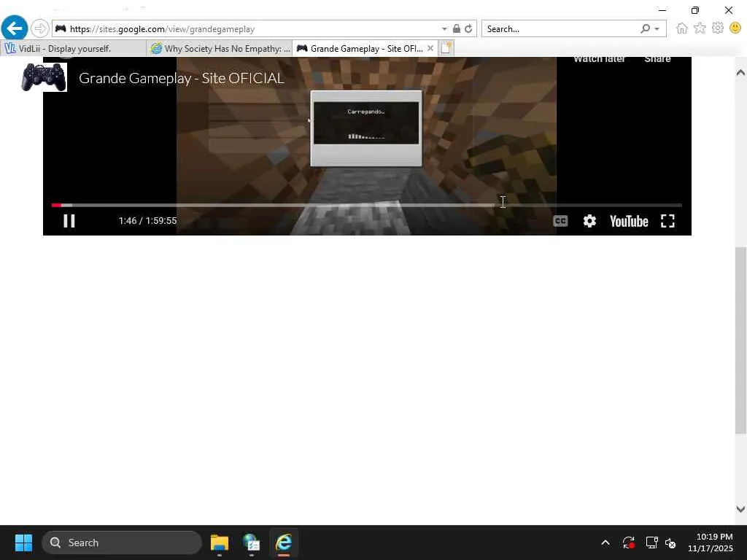The image size is (747, 560).
Task: Click the vertical scrollbar thumb
Action: pyautogui.click(x=740, y=340)
